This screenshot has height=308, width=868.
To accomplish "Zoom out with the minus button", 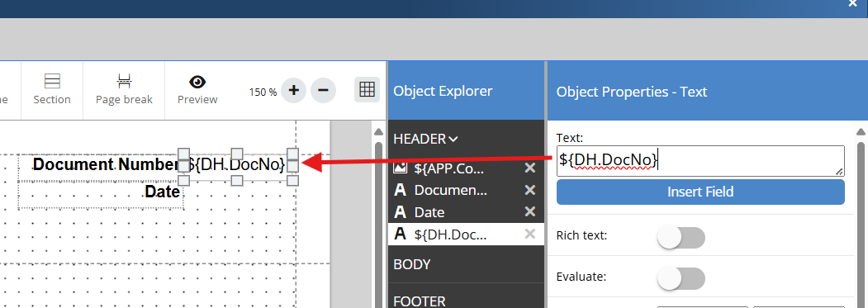I will [x=323, y=90].
